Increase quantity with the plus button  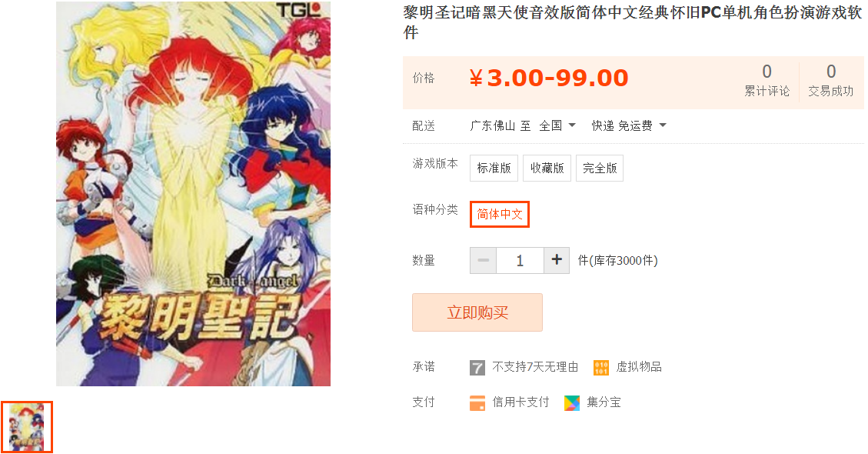click(557, 260)
